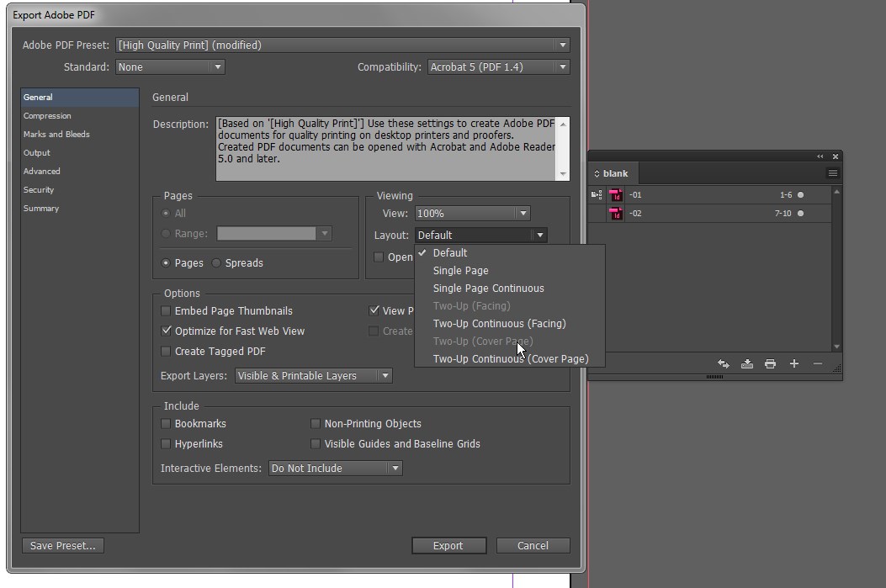Screen dimensions: 886x588
Task: Close the blank book panel
Action: click(836, 156)
